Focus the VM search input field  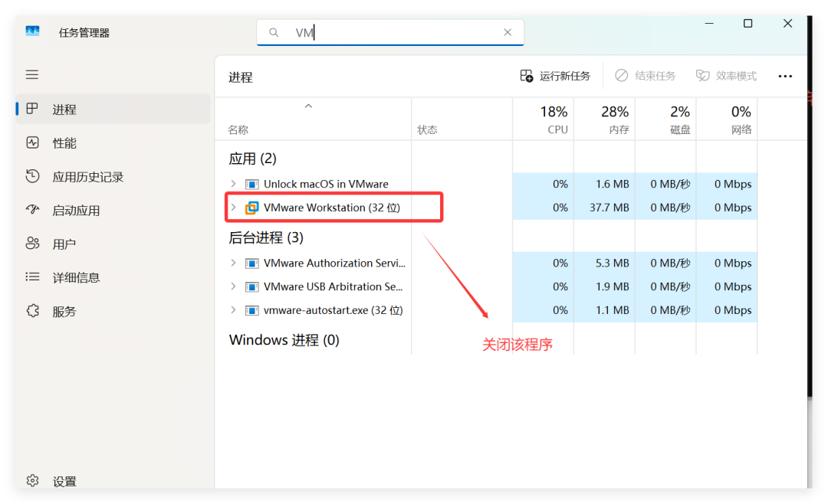[x=390, y=32]
